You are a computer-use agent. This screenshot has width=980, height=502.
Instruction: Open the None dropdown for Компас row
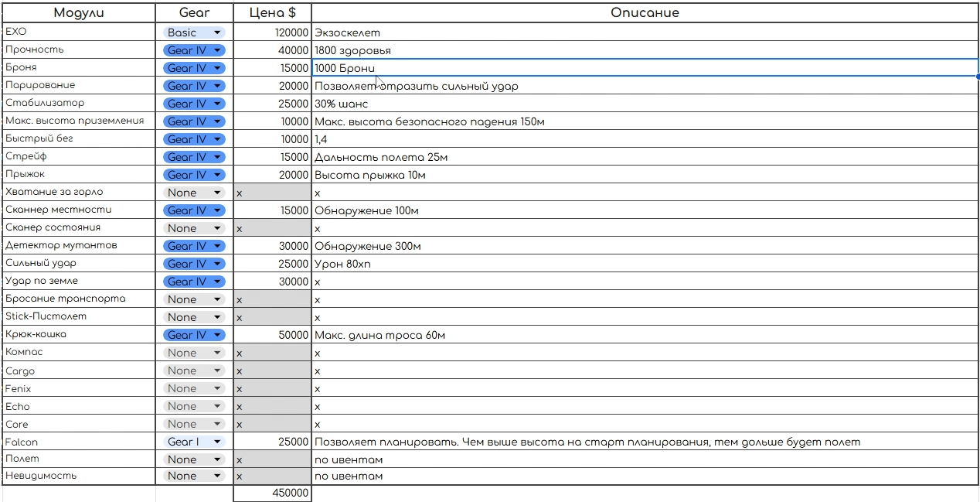click(x=194, y=353)
